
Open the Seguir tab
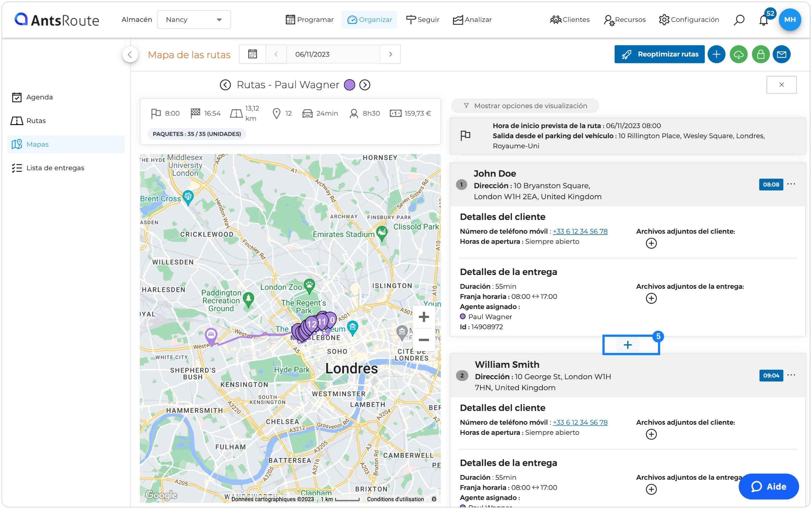(x=423, y=20)
